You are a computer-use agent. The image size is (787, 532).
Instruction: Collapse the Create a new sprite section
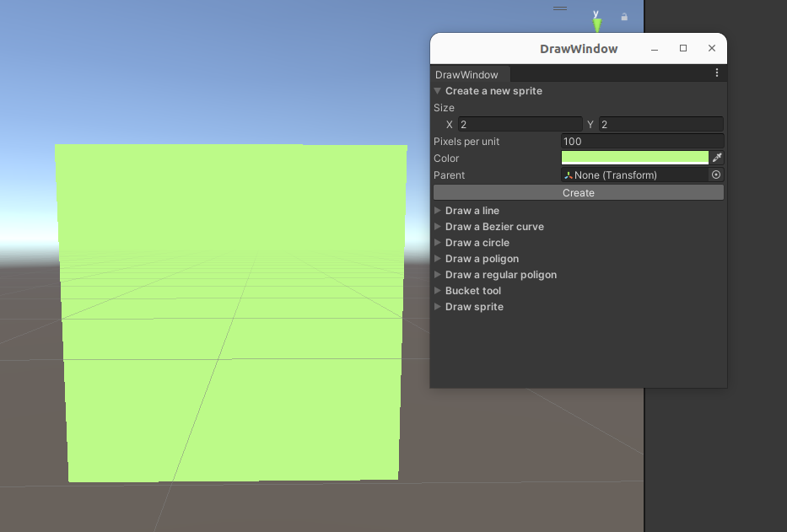437,91
